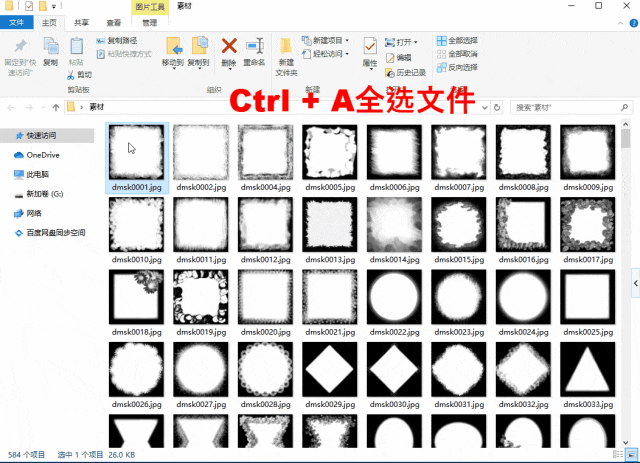Click the Forward navigation arrow
Viewport: 640px width, 463px height.
[x=29, y=107]
